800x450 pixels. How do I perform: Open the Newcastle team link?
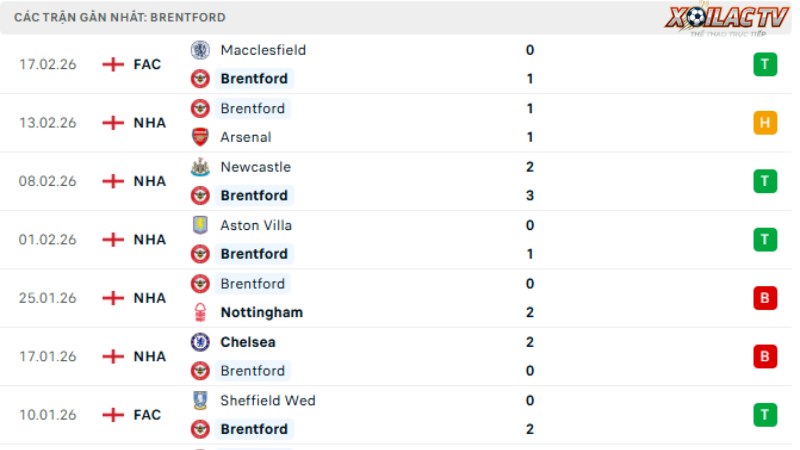255,167
